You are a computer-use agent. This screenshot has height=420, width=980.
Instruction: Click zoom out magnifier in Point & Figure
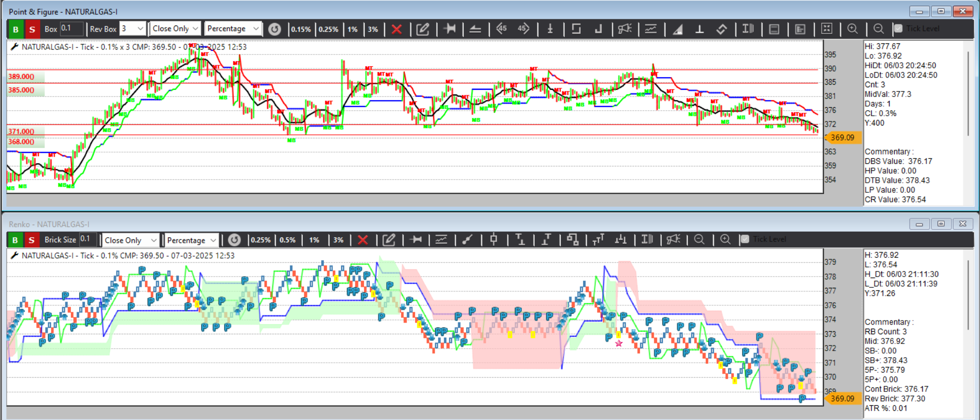click(x=878, y=29)
